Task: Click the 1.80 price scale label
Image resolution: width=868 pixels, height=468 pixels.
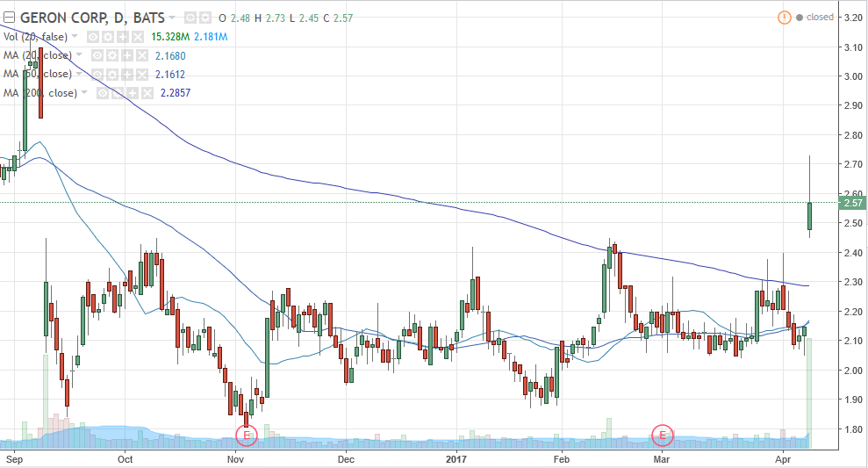Action: 853,428
